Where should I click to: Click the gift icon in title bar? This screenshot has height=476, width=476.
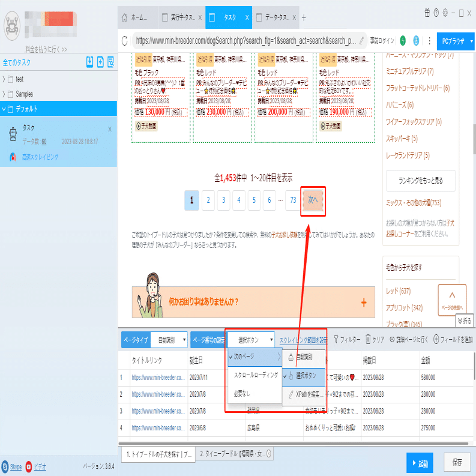click(x=427, y=13)
